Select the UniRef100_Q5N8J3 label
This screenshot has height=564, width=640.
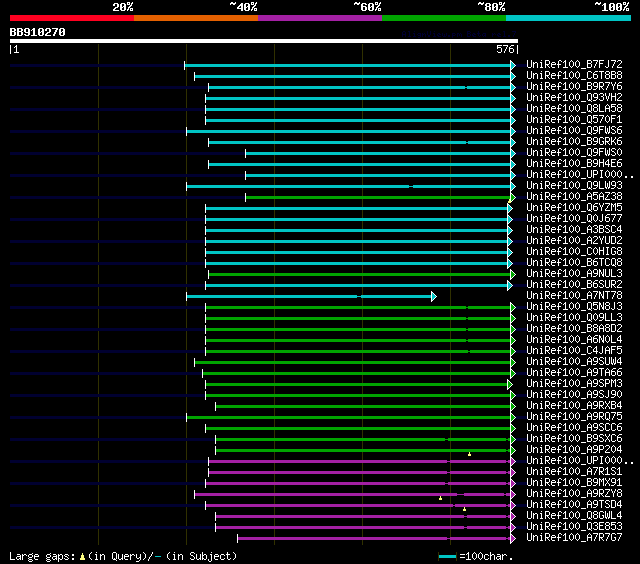pyautogui.click(x=574, y=307)
